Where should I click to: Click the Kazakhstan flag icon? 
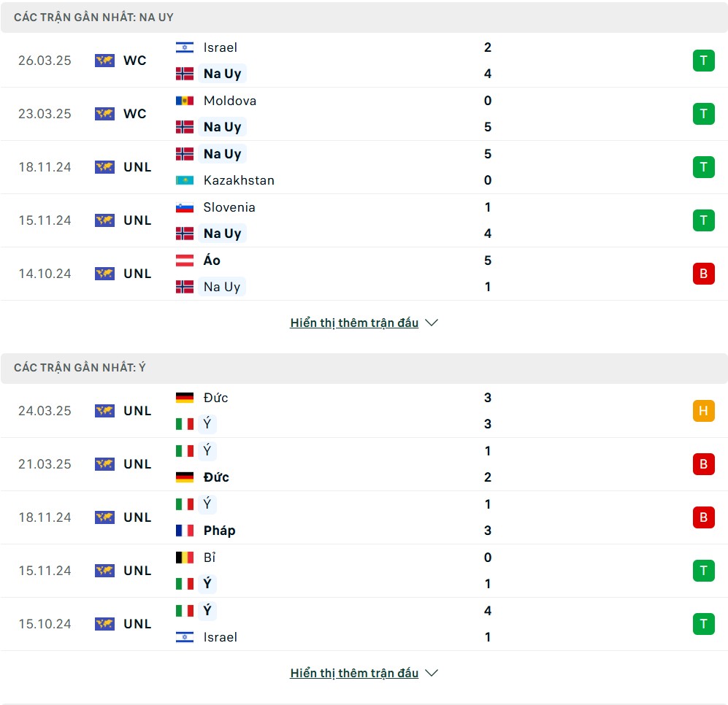184,180
